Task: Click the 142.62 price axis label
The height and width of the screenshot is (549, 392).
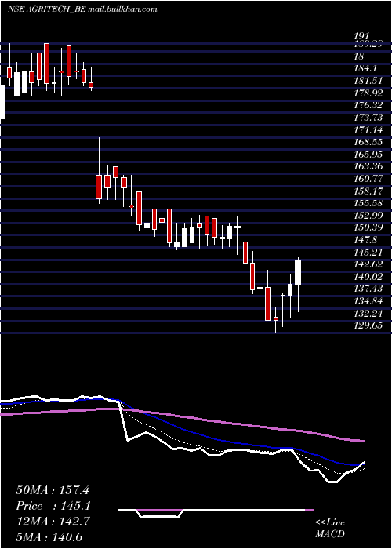Action: (368, 265)
